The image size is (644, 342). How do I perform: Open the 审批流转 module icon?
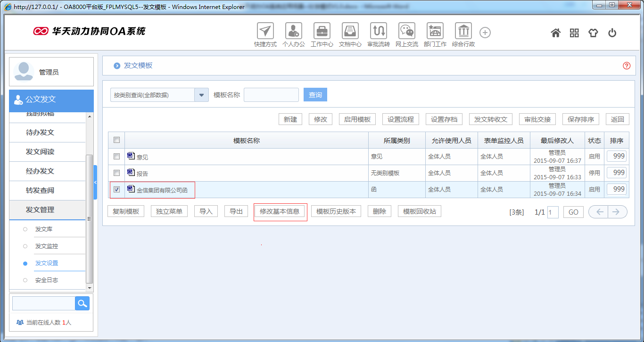coord(378,32)
